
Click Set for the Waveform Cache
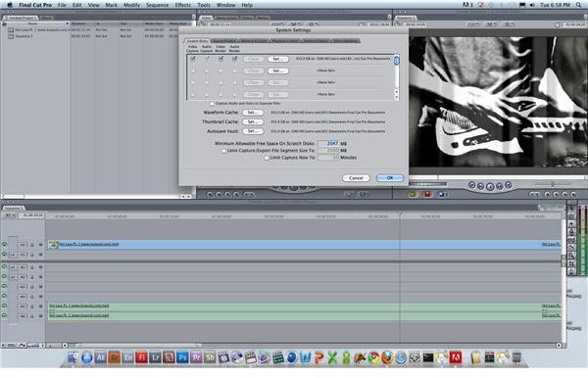[x=253, y=113]
